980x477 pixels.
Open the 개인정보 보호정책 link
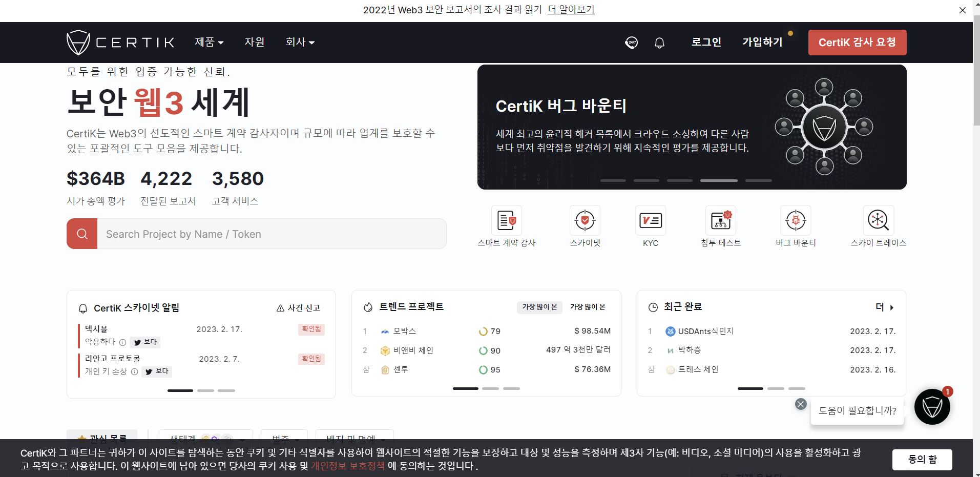tap(348, 466)
